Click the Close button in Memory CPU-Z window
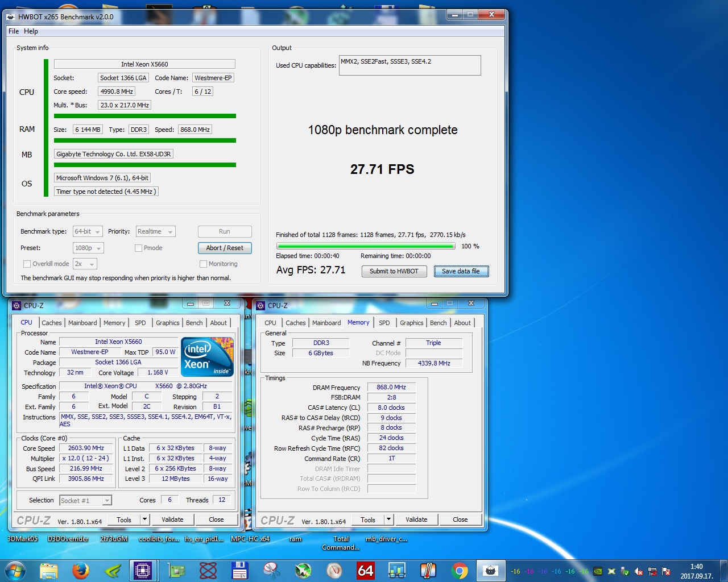The width and height of the screenshot is (728, 582). [460, 519]
